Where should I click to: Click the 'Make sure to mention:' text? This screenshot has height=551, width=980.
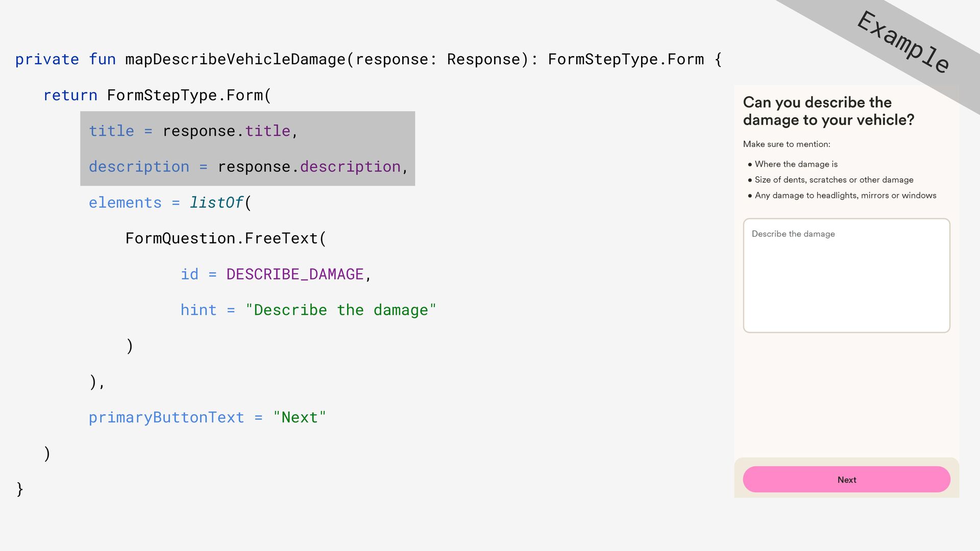coord(786,144)
